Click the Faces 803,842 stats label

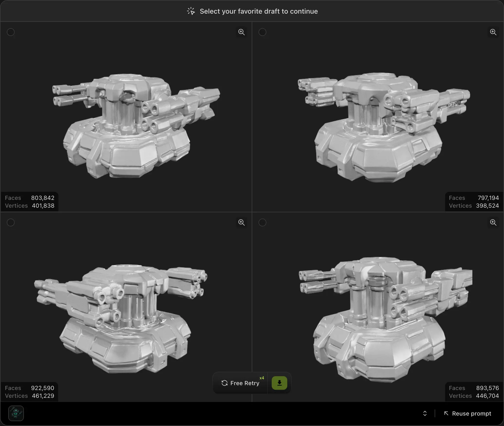point(29,198)
